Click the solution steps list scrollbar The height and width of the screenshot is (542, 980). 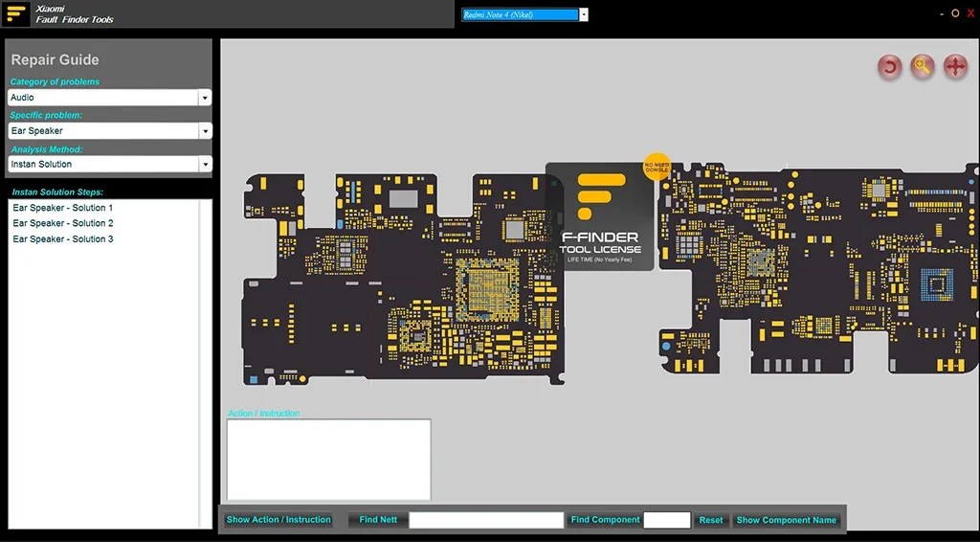[x=205, y=364]
